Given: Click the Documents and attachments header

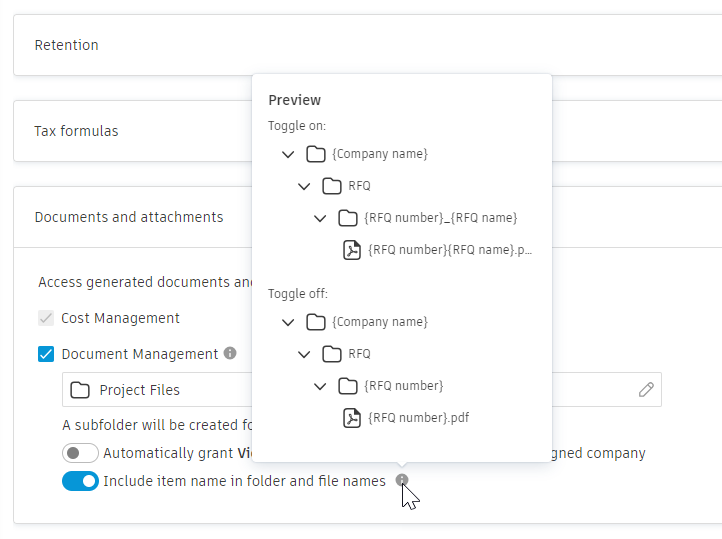Looking at the screenshot, I should tap(129, 217).
